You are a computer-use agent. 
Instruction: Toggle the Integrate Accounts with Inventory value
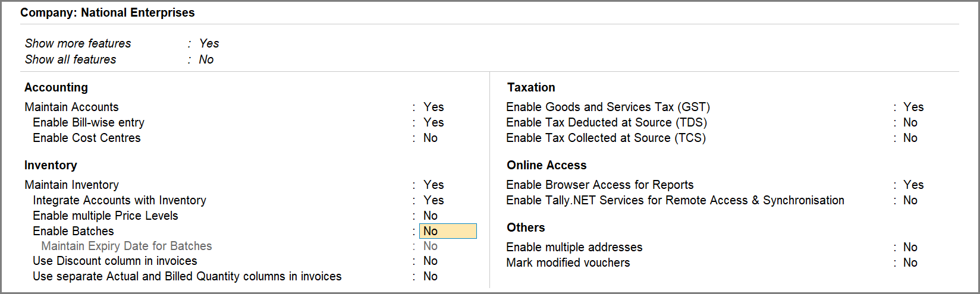coord(434,200)
